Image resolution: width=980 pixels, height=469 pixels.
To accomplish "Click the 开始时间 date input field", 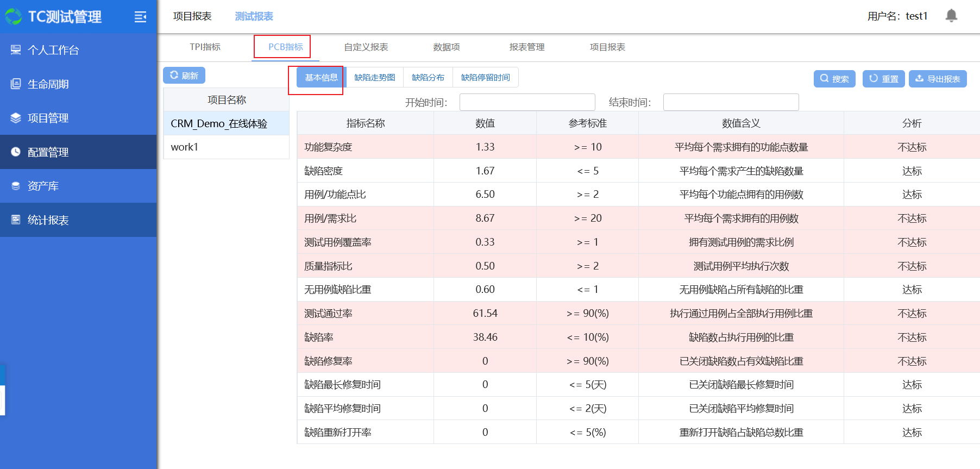I will (x=527, y=102).
